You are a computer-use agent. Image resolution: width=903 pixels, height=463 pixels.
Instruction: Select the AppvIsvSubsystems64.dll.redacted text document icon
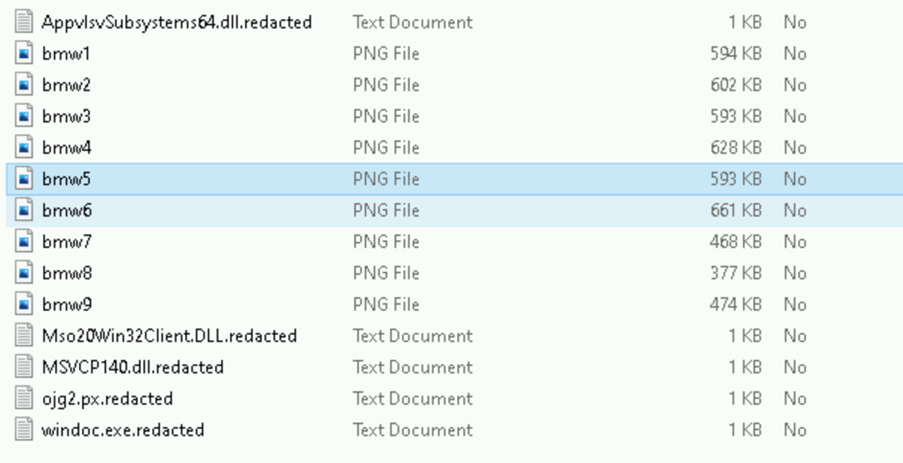[24, 22]
